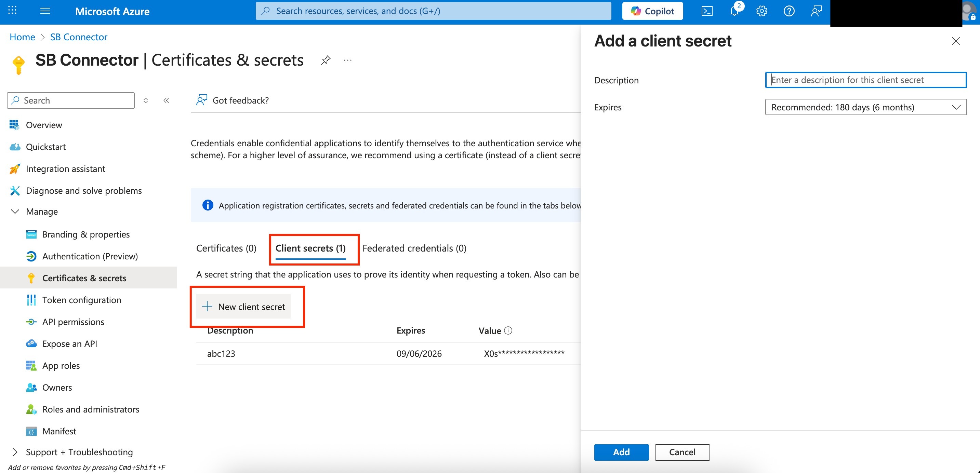
Task: Open the Expires duration dropdown
Action: coord(865,107)
